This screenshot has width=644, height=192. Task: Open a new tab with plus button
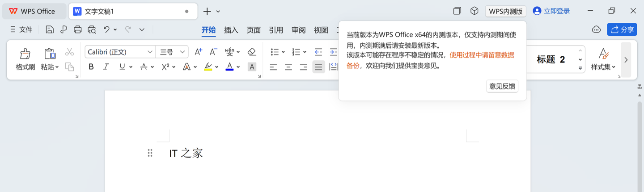207,11
